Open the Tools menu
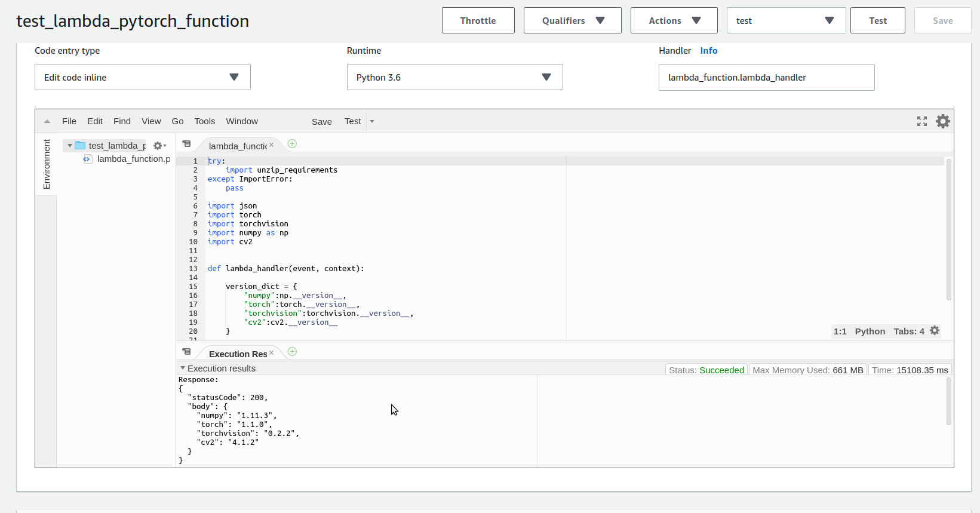Viewport: 980px width, 513px height. click(204, 121)
